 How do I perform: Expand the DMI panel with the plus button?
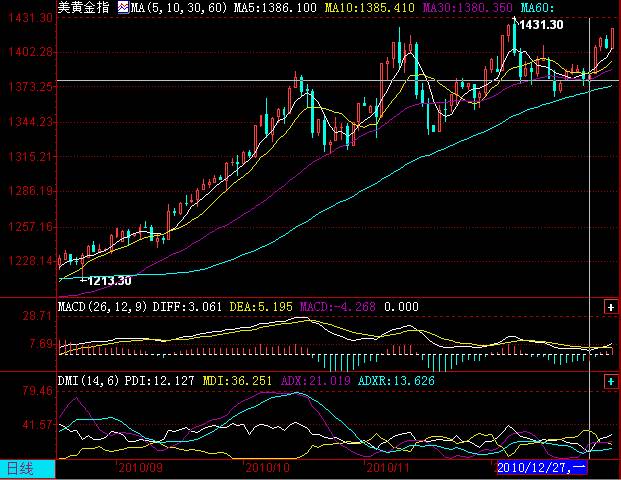[x=611, y=381]
